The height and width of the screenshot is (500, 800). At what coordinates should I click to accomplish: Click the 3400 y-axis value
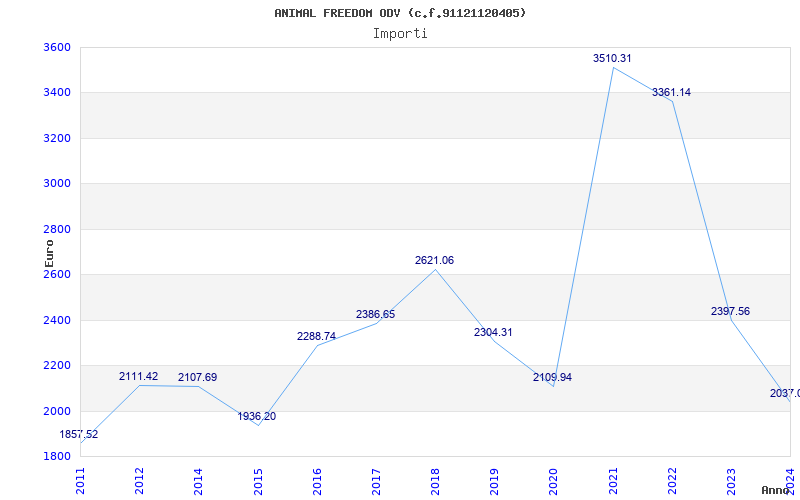pos(57,93)
